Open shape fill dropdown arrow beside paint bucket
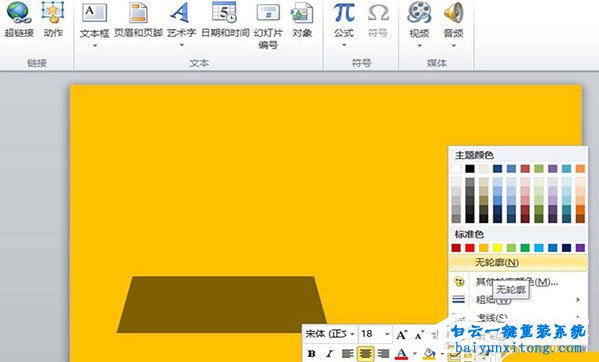This screenshot has width=599, height=362. click(442, 354)
